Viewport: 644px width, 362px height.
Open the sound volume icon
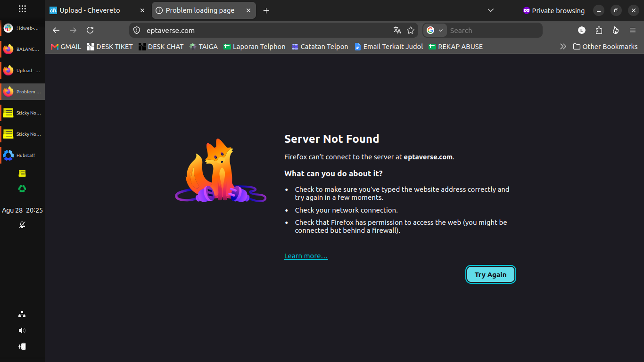point(22,330)
